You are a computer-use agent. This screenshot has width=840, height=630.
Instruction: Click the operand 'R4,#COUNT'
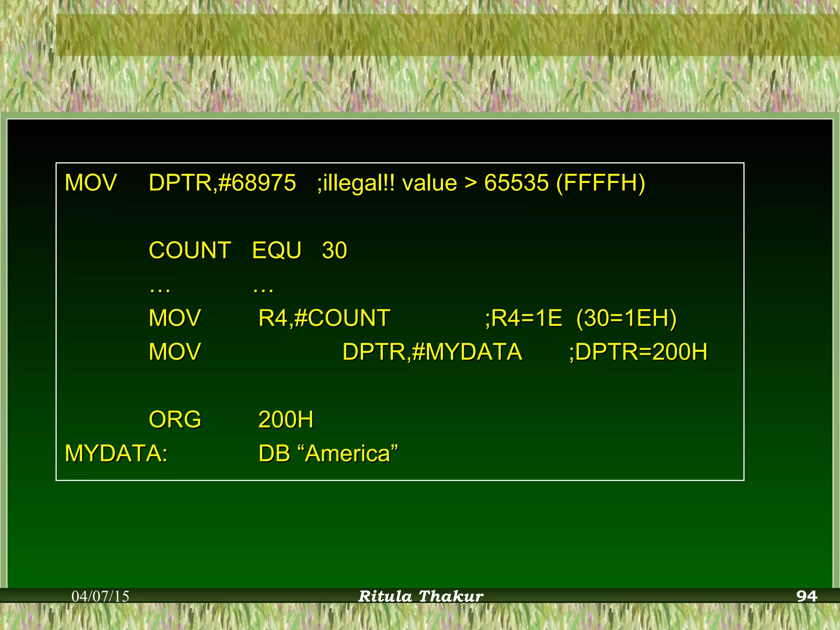tap(324, 318)
